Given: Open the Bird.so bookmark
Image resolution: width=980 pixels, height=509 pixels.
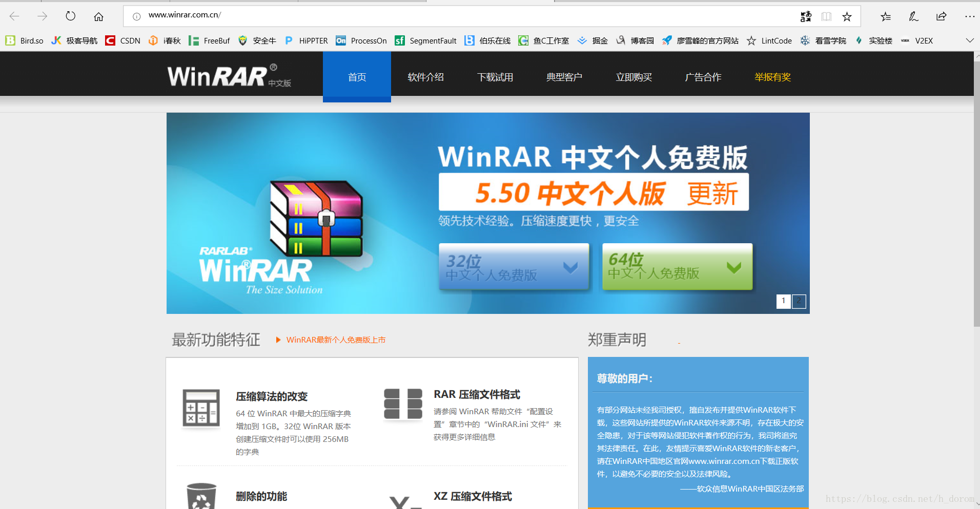Looking at the screenshot, I should click(x=24, y=40).
